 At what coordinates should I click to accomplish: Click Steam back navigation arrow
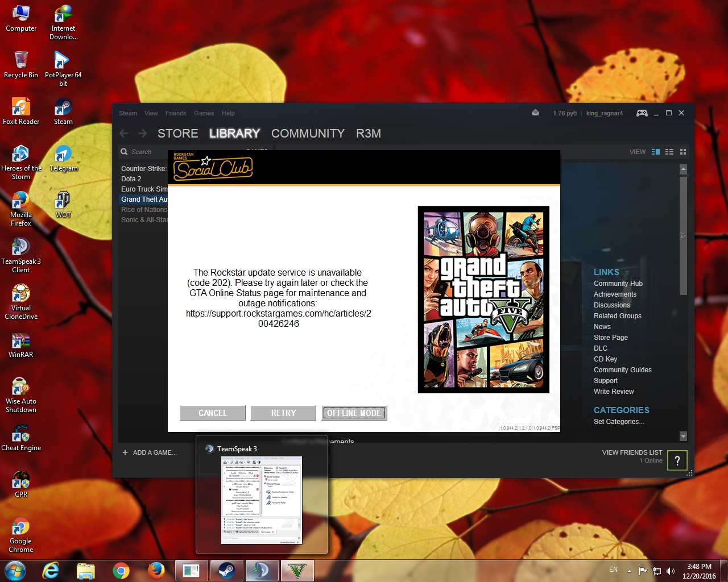(x=124, y=133)
